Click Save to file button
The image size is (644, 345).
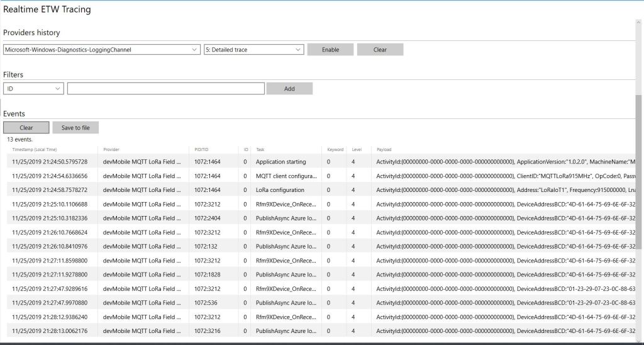tap(75, 128)
